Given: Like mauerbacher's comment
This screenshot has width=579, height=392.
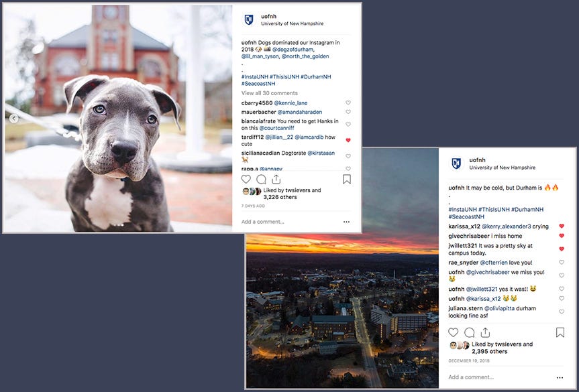Looking at the screenshot, I should [348, 112].
